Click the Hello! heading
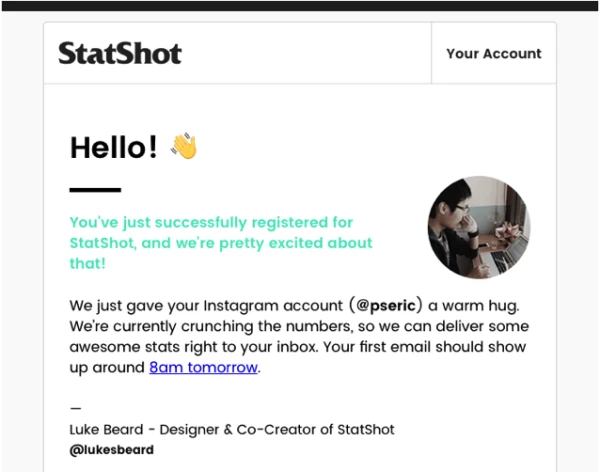This screenshot has width=600, height=472. [113, 147]
